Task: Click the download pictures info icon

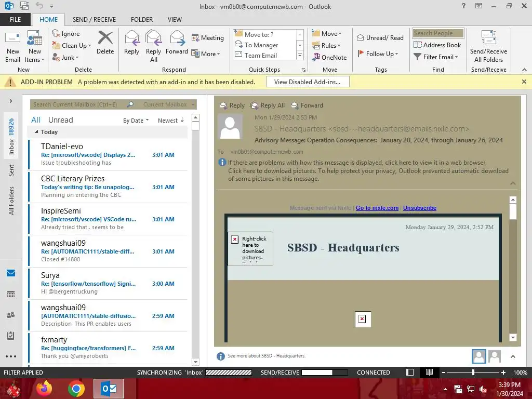Action: tap(222, 163)
